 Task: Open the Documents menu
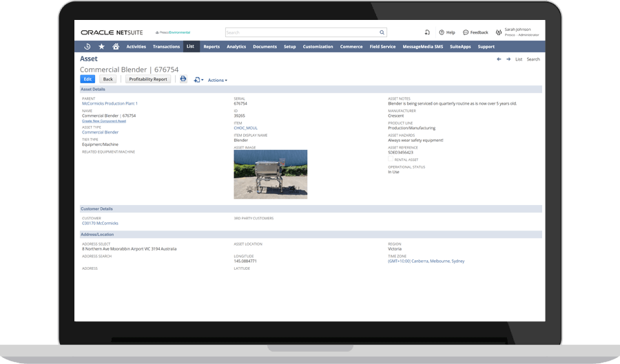click(265, 47)
